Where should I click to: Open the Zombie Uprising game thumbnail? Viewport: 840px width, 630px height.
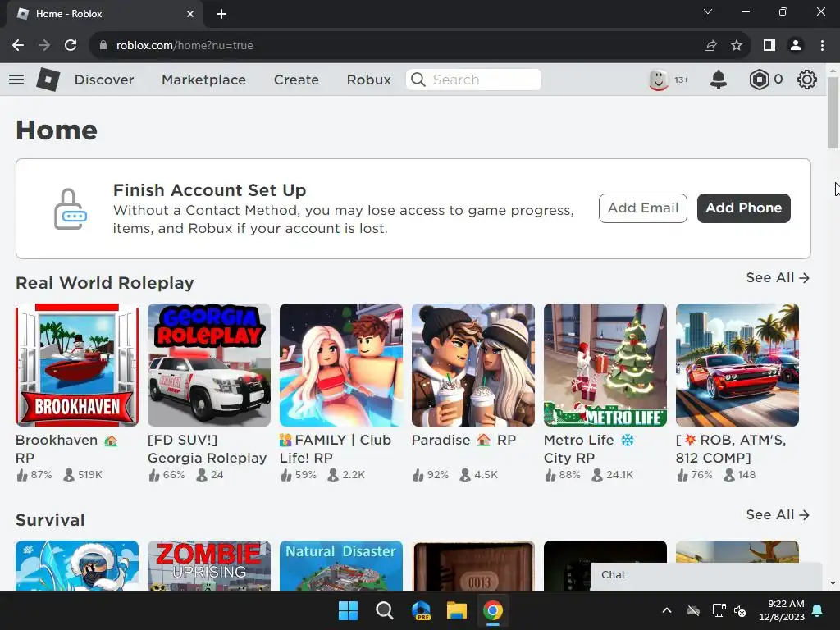tap(209, 565)
